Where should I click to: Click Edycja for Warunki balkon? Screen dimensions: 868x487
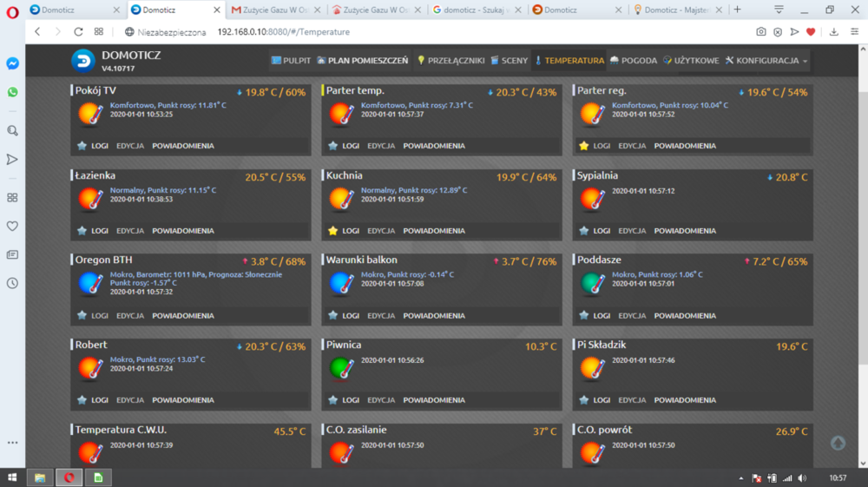pyautogui.click(x=381, y=315)
